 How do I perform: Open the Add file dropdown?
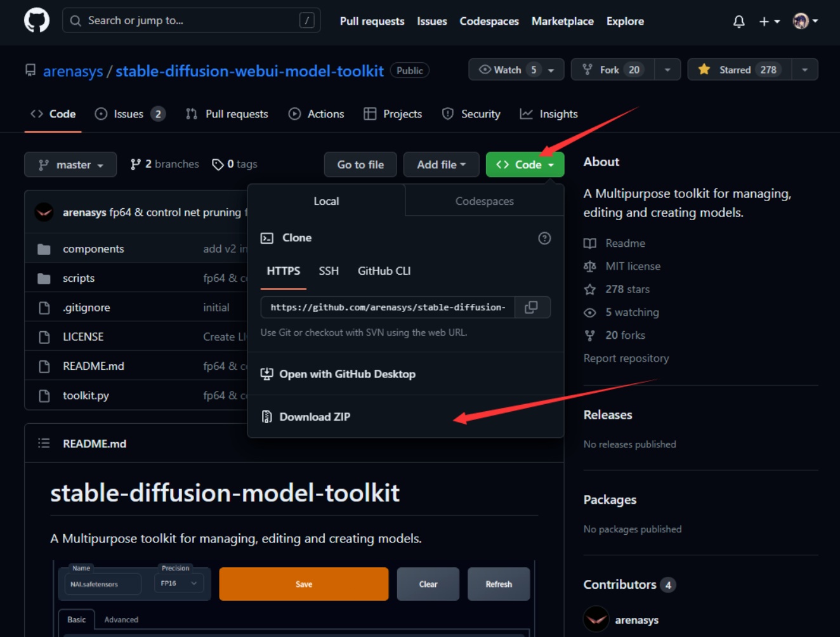click(x=441, y=164)
